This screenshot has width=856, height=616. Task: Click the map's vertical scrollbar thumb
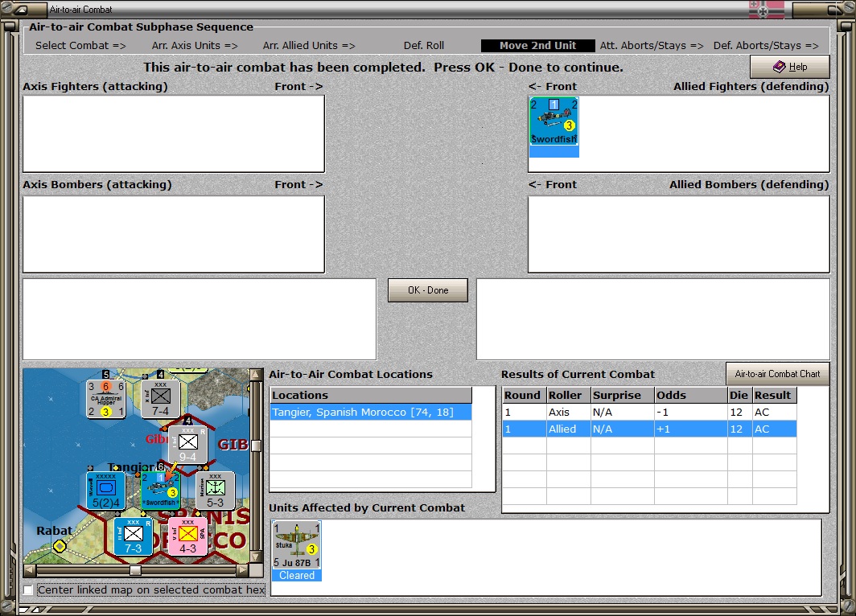(x=256, y=446)
